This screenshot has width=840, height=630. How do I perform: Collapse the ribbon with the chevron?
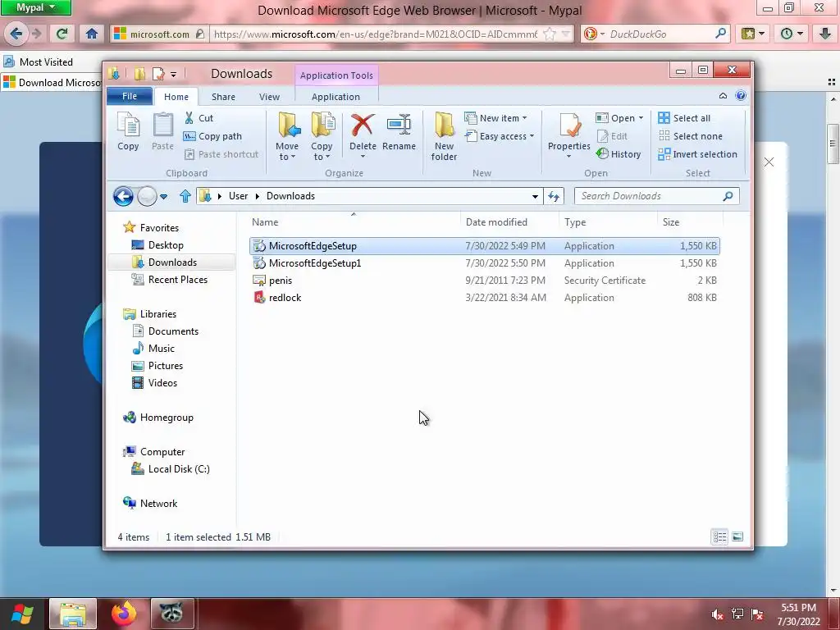click(723, 95)
